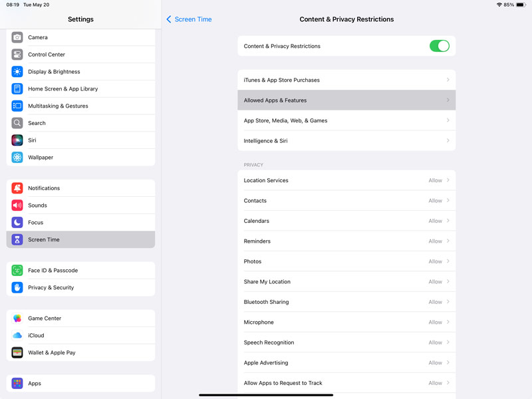Select Privacy & Security sidebar entry
This screenshot has width=532, height=399.
80,287
